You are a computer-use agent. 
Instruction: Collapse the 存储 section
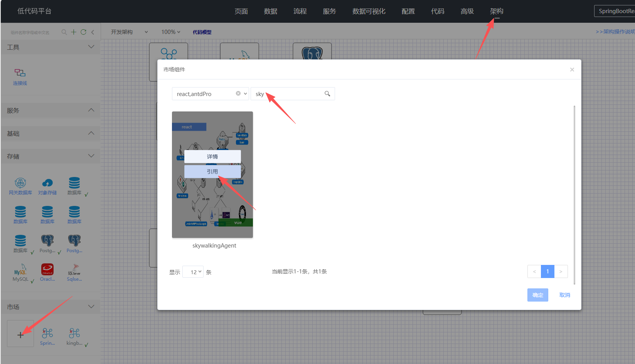91,156
